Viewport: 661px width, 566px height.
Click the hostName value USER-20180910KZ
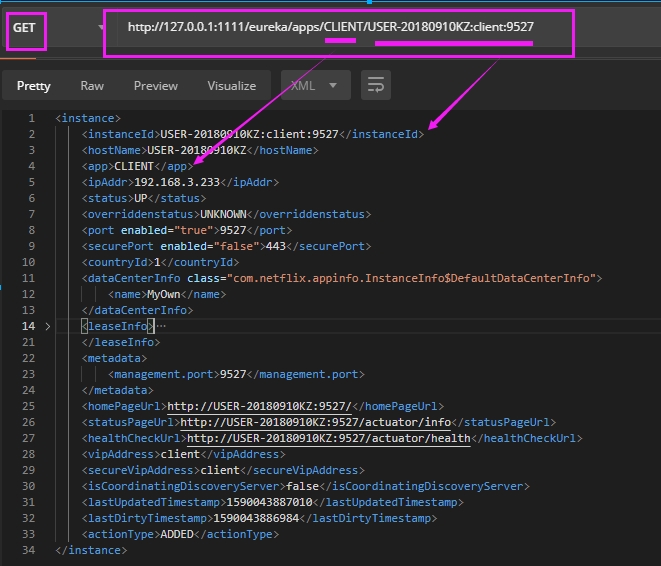(196, 150)
